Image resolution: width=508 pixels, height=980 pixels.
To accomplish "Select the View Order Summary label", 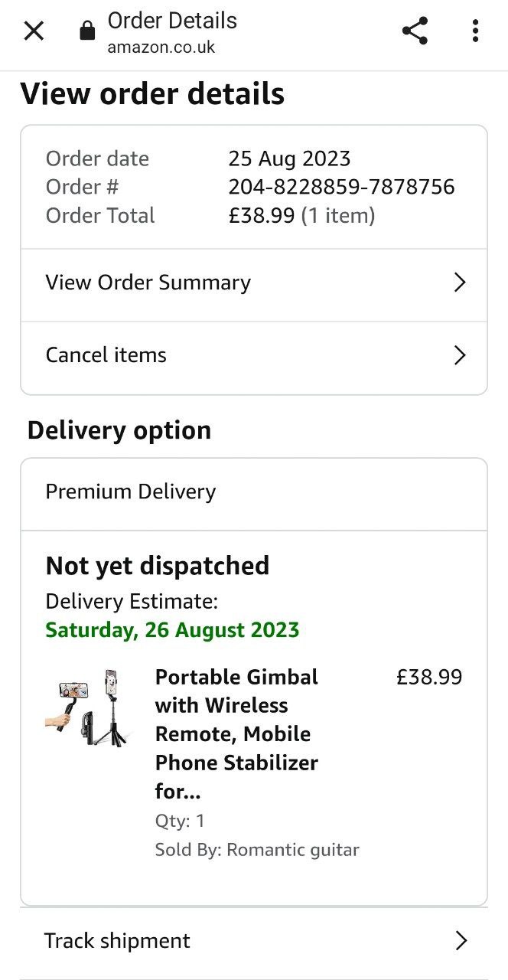I will [x=148, y=283].
